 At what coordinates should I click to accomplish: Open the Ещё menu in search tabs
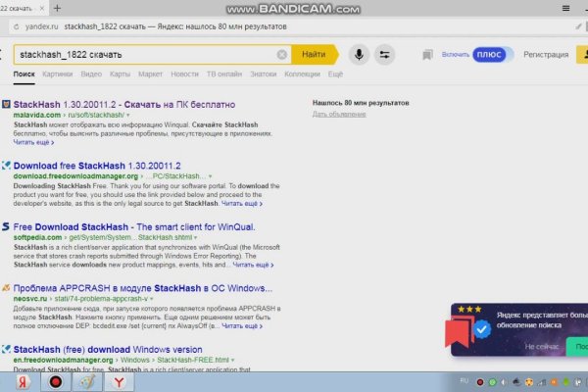(x=335, y=73)
